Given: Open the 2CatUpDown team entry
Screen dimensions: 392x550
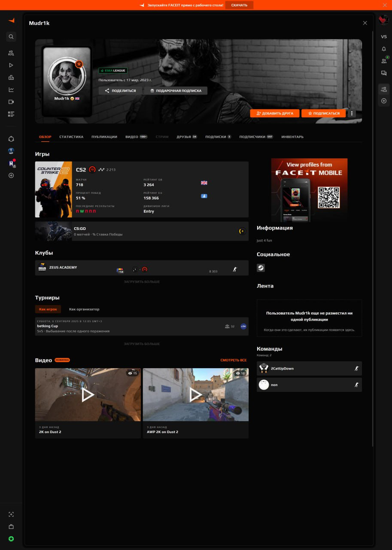Looking at the screenshot, I should (x=309, y=368).
